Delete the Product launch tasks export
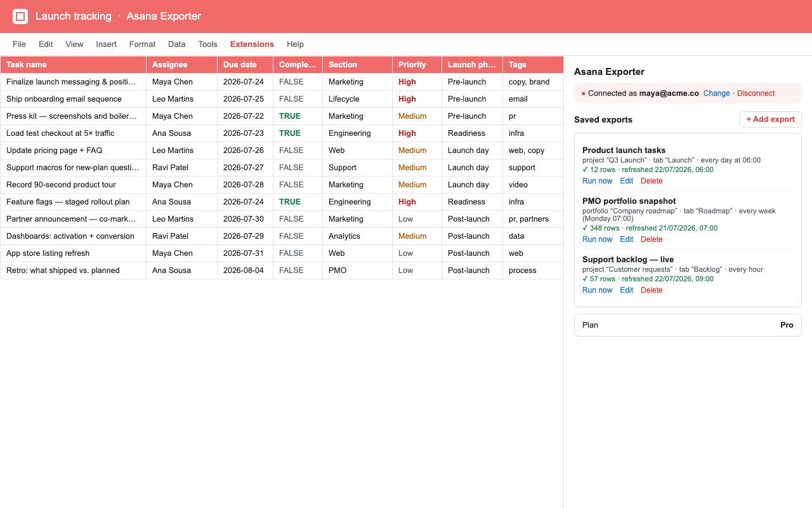Viewport: 812px width, 508px height. (x=652, y=181)
